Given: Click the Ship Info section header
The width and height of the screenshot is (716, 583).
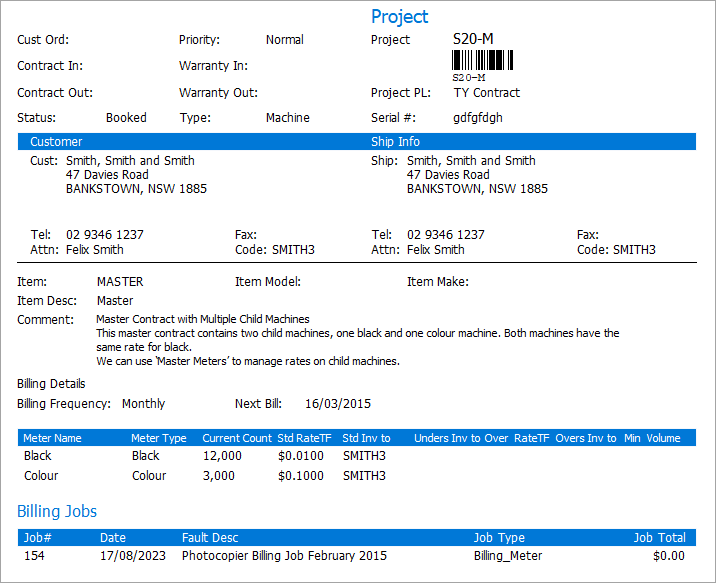Looking at the screenshot, I should click(x=395, y=142).
